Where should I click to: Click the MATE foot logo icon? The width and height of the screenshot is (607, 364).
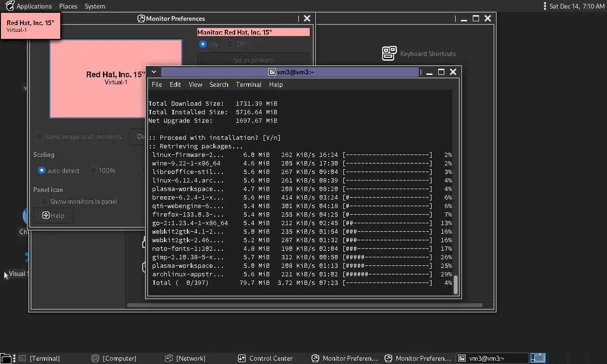(9, 6)
